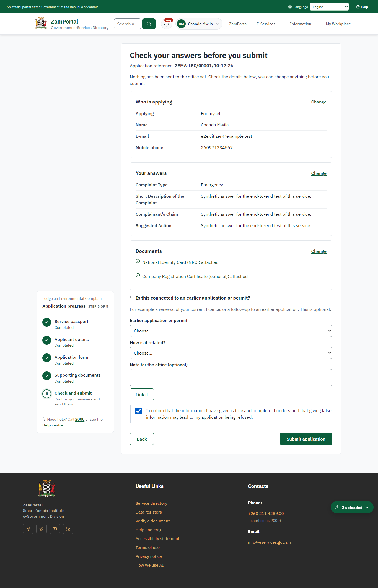
Task: Open the Help centre link in sidebar
Action: (53, 425)
